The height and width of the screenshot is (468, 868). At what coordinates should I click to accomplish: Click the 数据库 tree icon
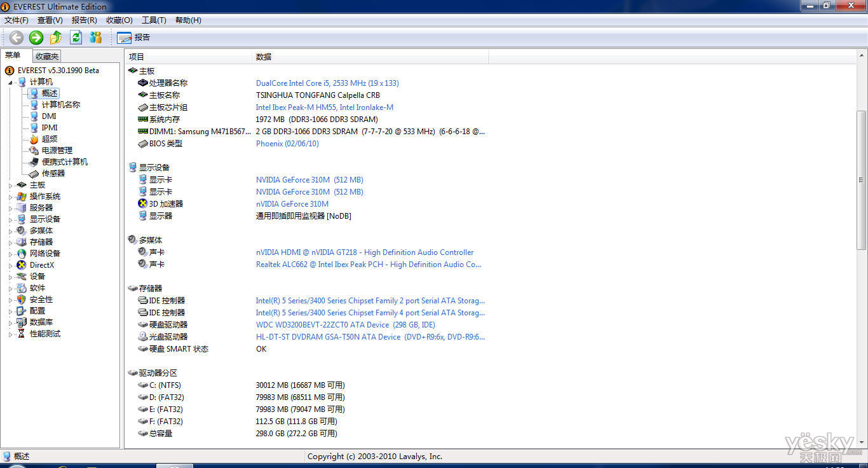(22, 322)
